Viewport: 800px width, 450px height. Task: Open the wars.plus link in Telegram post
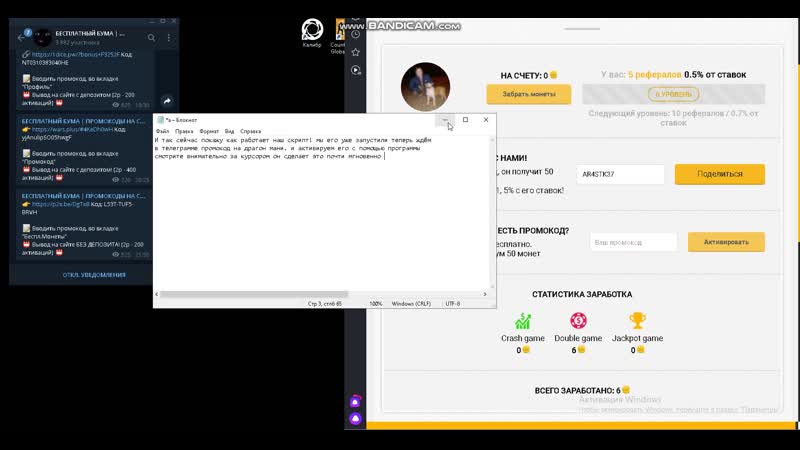[x=72, y=130]
